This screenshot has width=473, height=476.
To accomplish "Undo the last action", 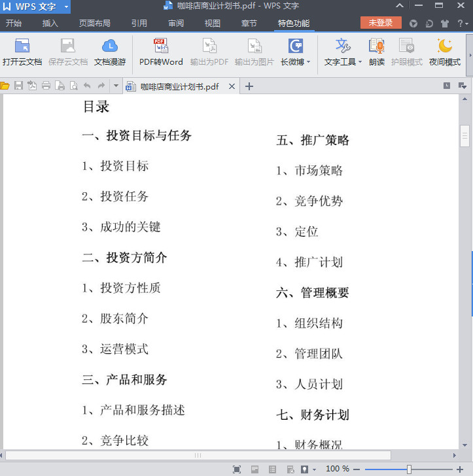I will [87, 86].
